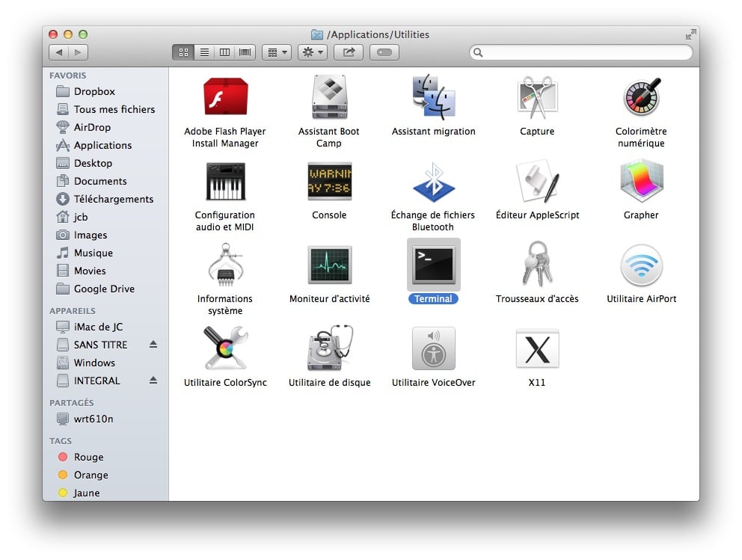The width and height of the screenshot is (742, 560).
Task: Open Utilitaire de disque icon
Action: 329,349
